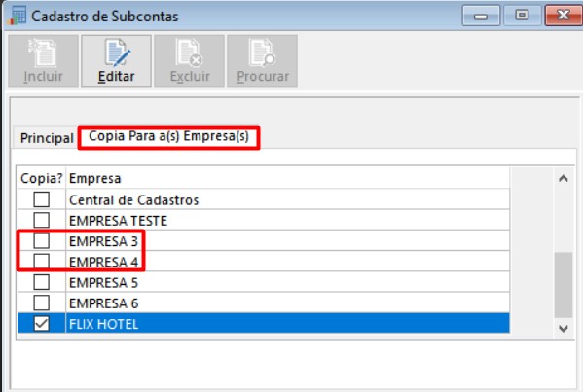Click the company list scrollbar thumb
This screenshot has width=583, height=392.
click(x=564, y=285)
